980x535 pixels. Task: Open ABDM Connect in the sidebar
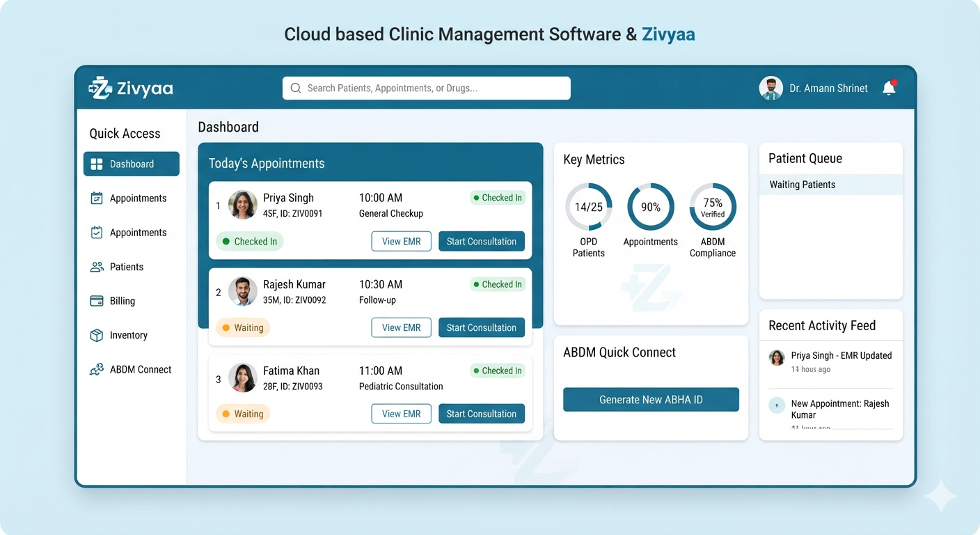point(132,369)
